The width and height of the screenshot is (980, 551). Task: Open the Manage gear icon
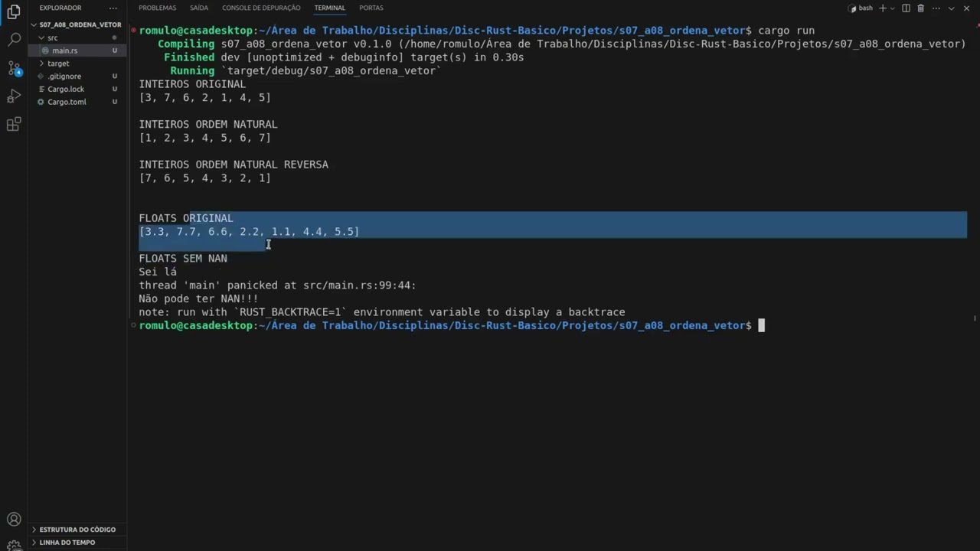click(14, 545)
